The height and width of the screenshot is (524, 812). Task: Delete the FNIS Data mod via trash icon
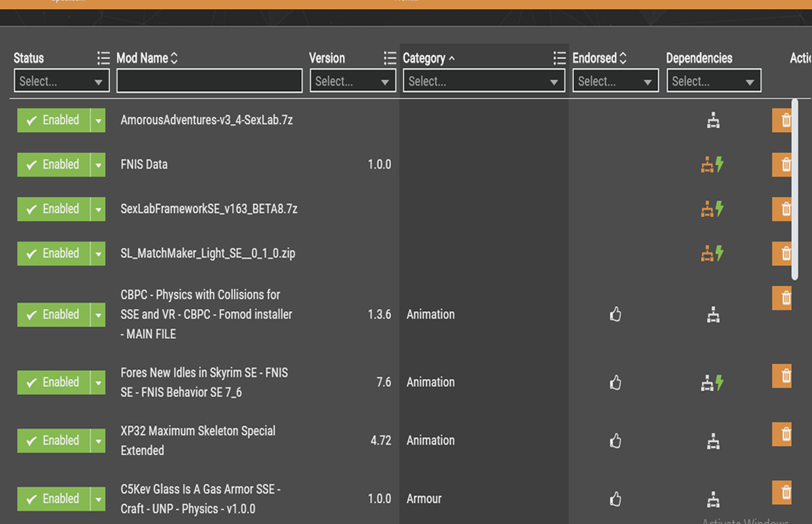click(783, 165)
